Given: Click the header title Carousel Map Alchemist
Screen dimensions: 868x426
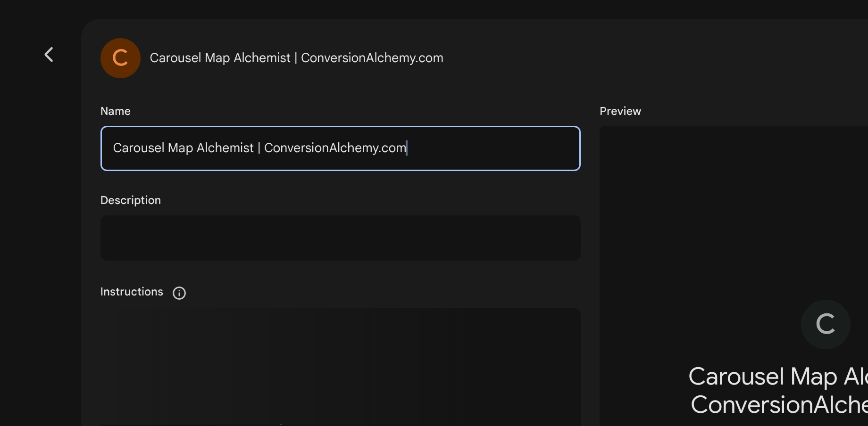Looking at the screenshot, I should [x=220, y=58].
